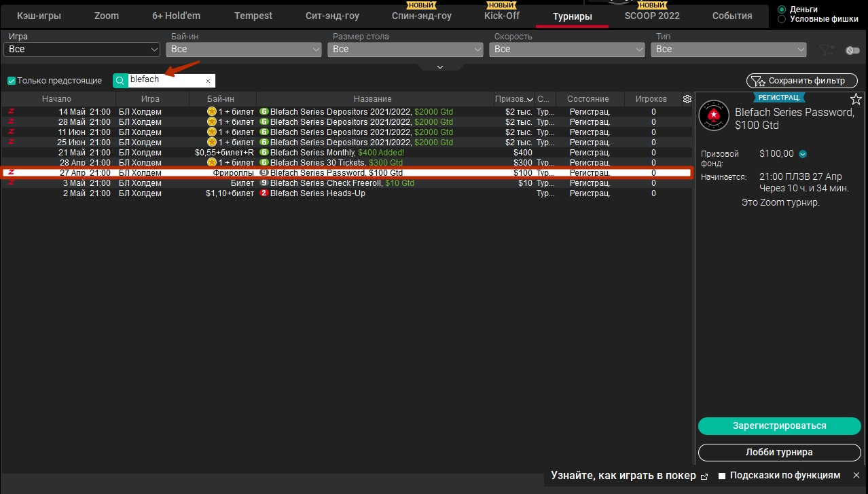
Task: Click the Зарегистрироваться button
Action: 780,426
